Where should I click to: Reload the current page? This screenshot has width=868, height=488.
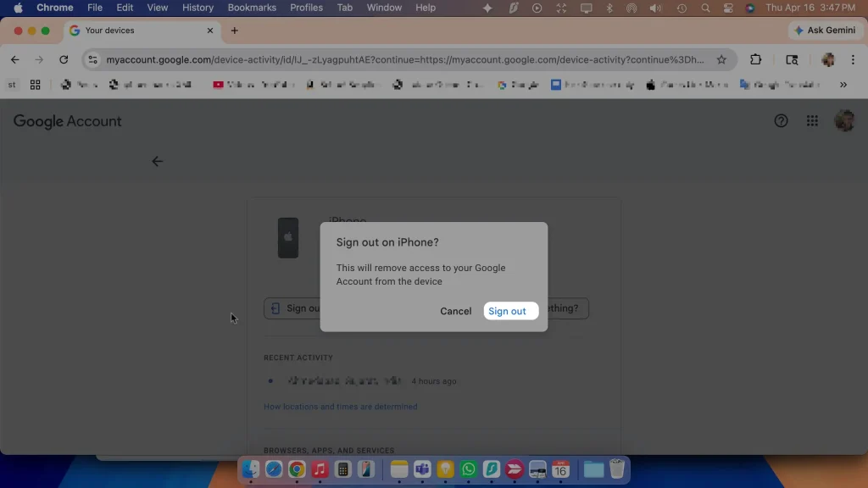(x=64, y=60)
